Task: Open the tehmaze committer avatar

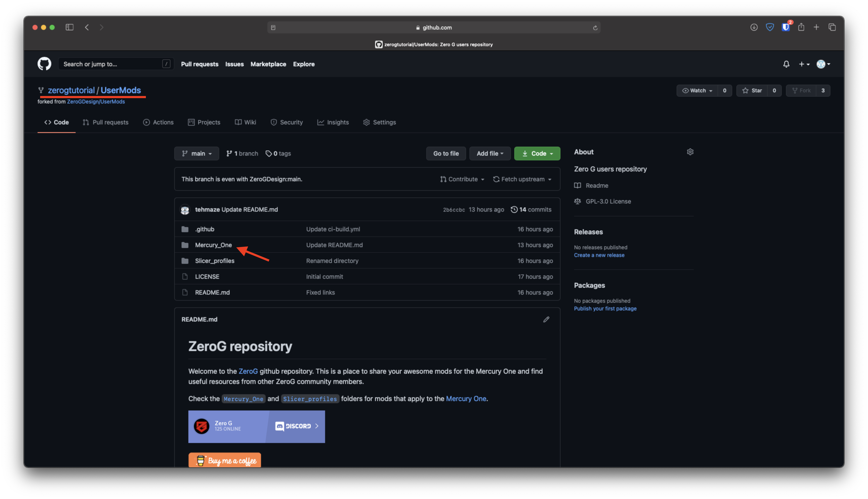Action: [185, 209]
